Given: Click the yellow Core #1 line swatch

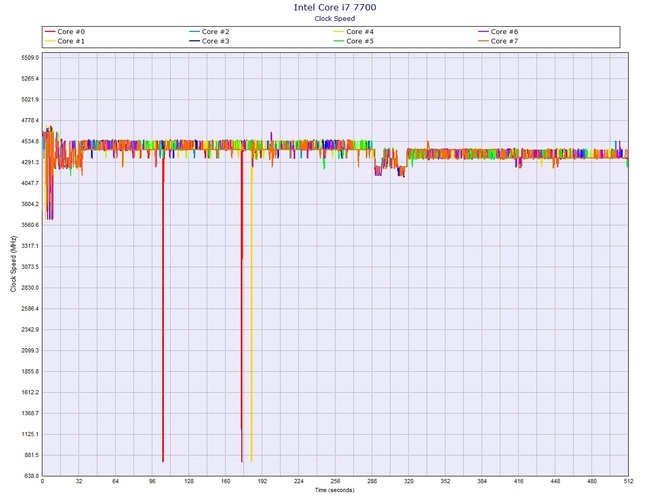Looking at the screenshot, I should pos(50,41).
